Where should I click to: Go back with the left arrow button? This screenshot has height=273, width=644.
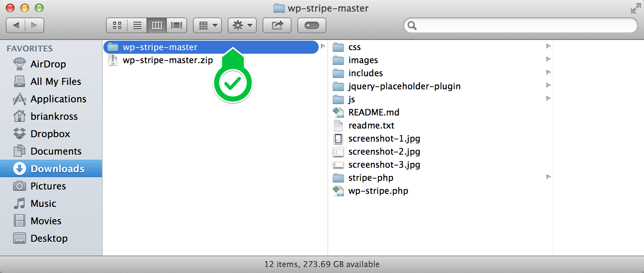(x=16, y=25)
